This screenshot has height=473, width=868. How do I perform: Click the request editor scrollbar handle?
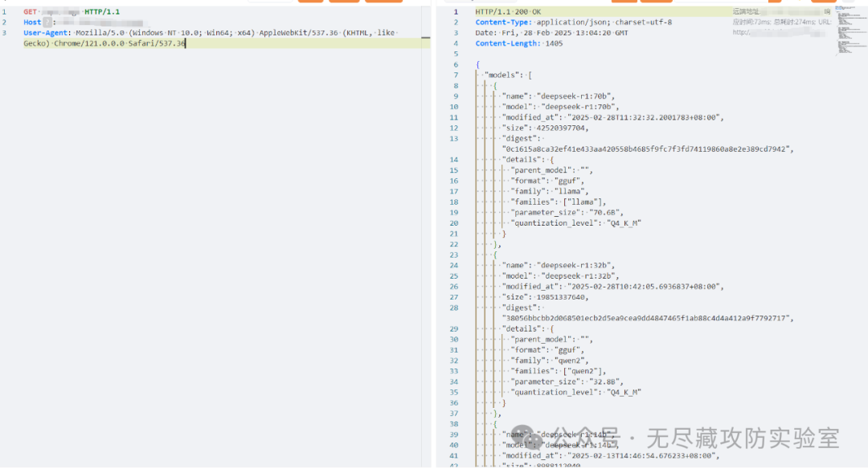pyautogui.click(x=426, y=38)
